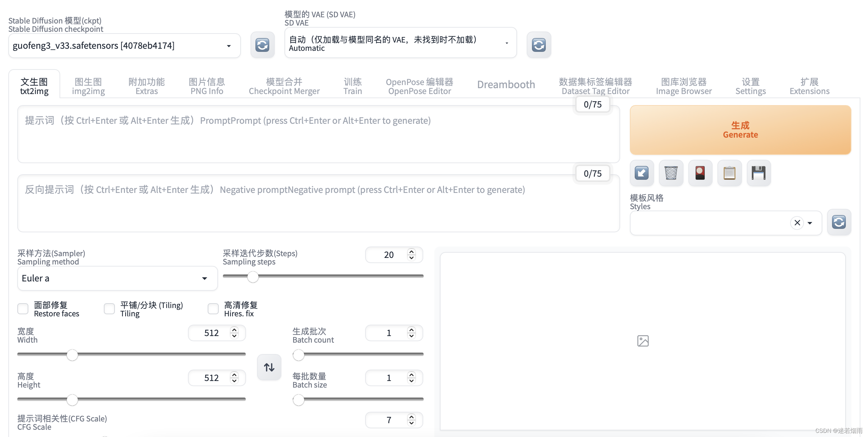Screen dimensions: 868x437
Task: Open the OpenPose Editor tab
Action: (419, 85)
